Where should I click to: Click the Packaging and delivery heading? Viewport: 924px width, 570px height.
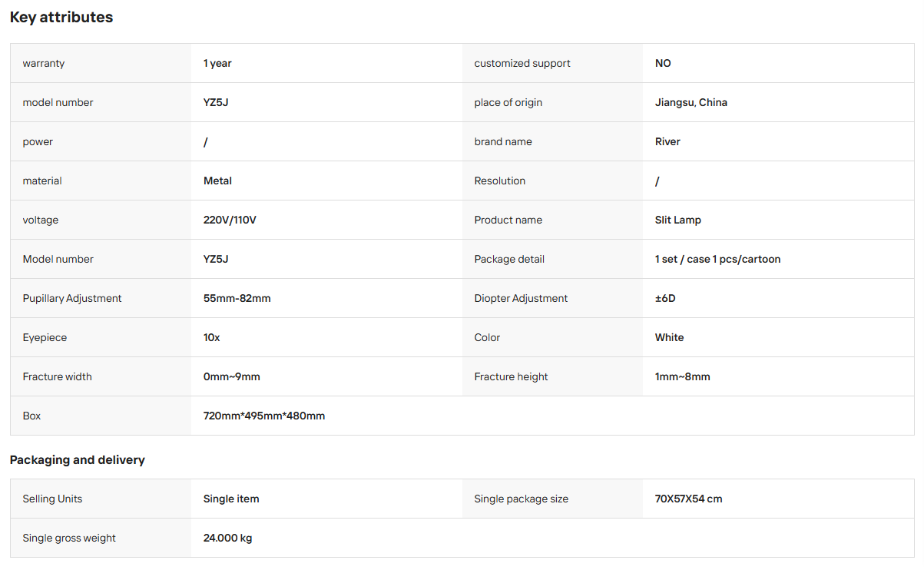tap(78, 460)
